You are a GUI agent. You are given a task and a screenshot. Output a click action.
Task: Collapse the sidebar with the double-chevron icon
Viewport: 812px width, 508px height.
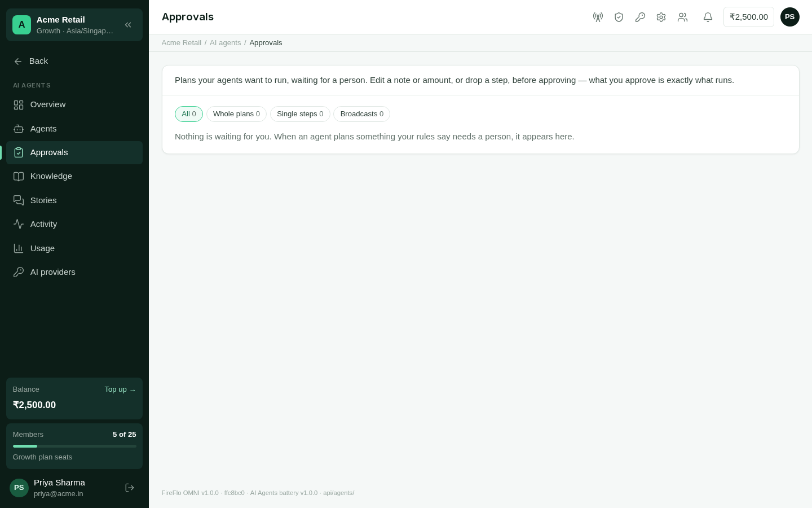coord(128,25)
